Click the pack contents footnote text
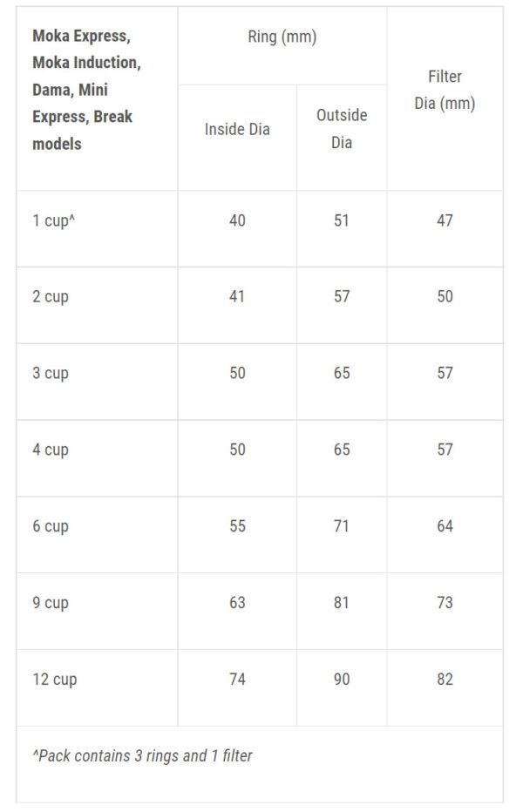 point(142,755)
